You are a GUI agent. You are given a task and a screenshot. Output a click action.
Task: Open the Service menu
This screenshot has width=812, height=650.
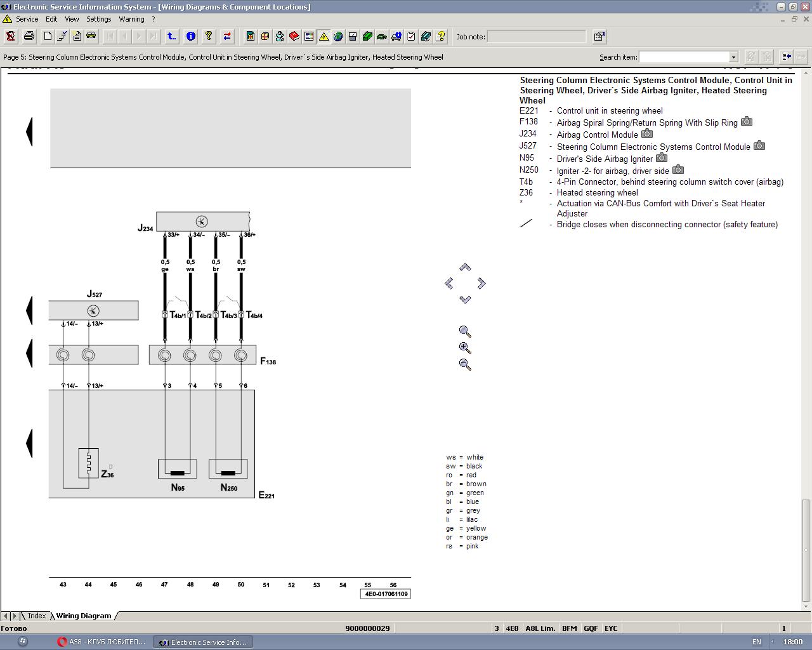click(x=27, y=19)
